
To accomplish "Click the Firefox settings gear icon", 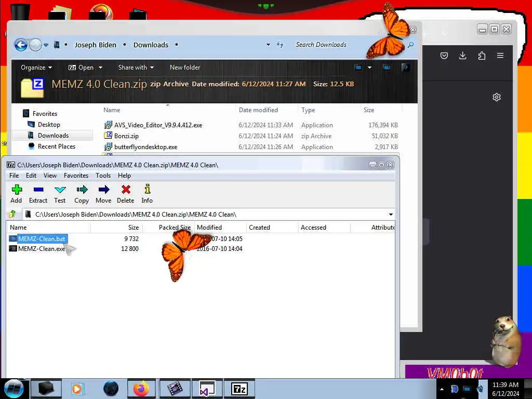I will click(496, 97).
